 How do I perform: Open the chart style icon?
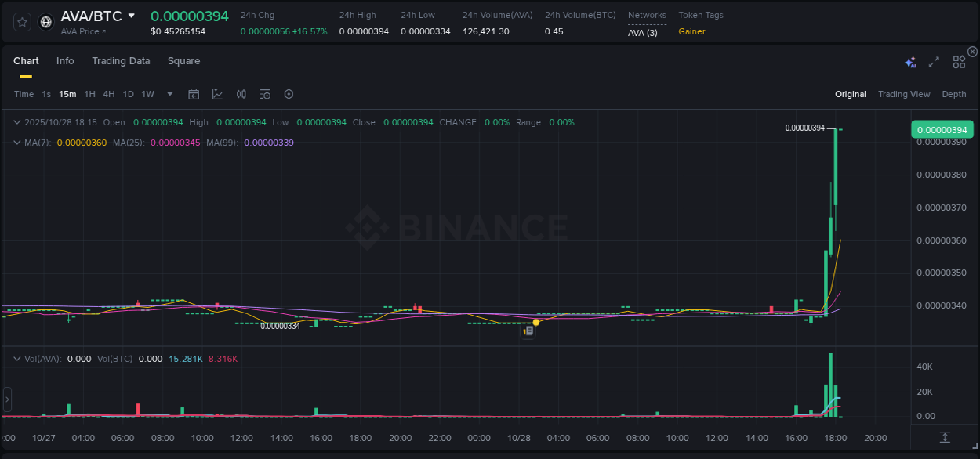[x=217, y=94]
